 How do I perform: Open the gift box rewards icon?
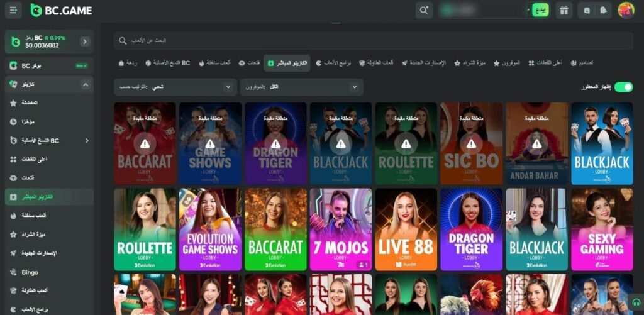(x=563, y=10)
